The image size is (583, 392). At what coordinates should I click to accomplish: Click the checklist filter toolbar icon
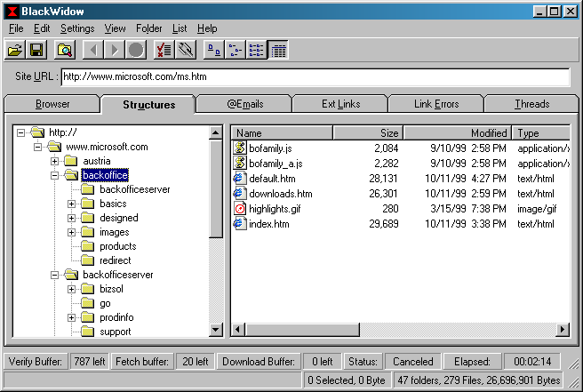click(164, 50)
